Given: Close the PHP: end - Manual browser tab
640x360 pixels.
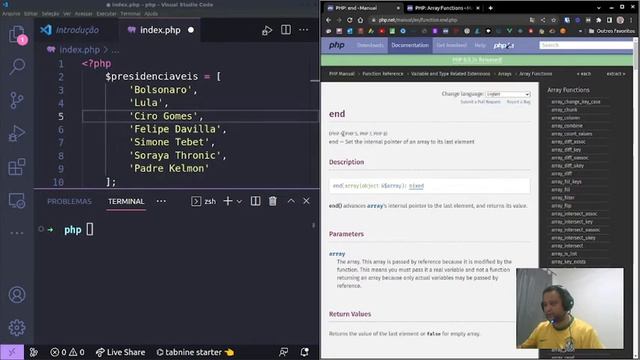Looking at the screenshot, I should click(398, 8).
